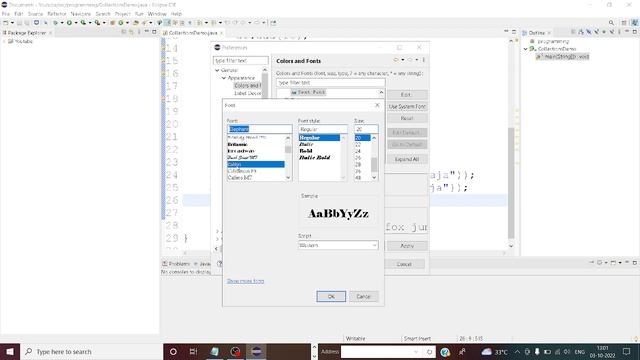Collapse the Appearance tree node
640x360 pixels.
pyautogui.click(x=224, y=78)
